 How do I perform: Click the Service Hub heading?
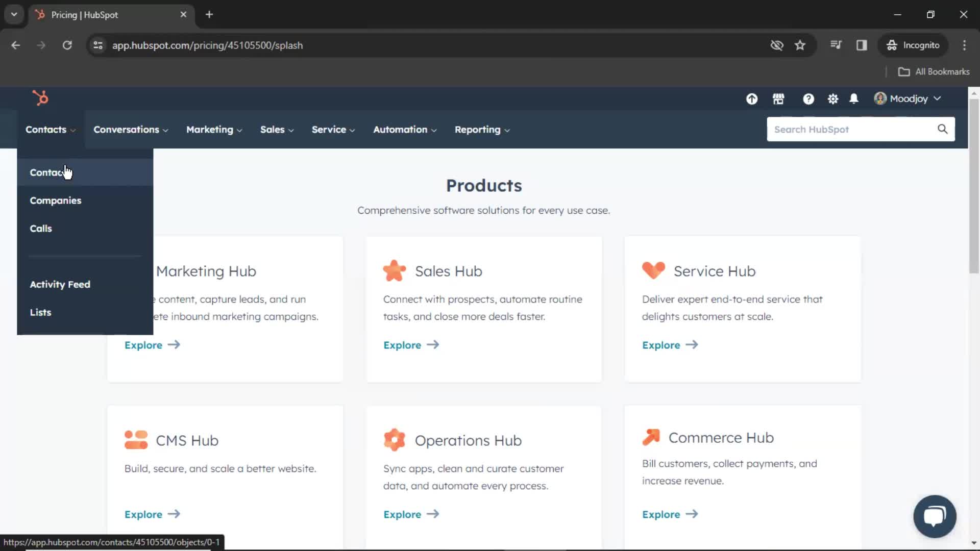[x=714, y=271]
